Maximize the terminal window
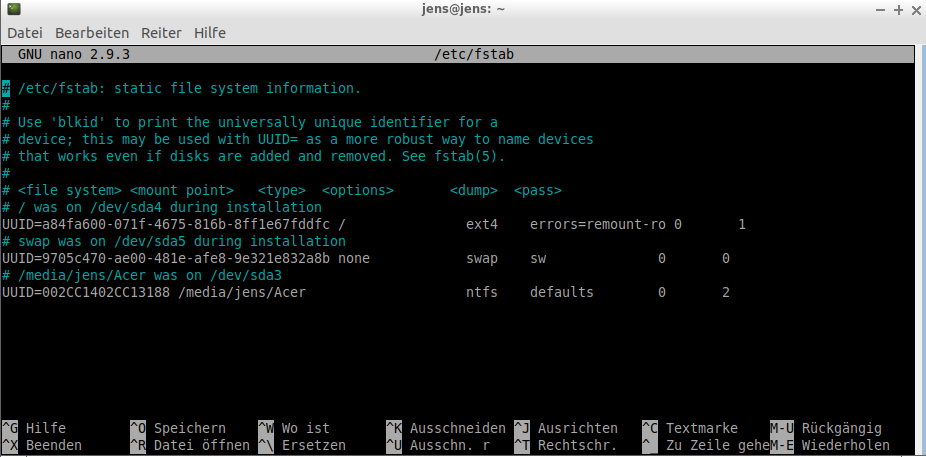The width and height of the screenshot is (926, 457). [x=895, y=9]
